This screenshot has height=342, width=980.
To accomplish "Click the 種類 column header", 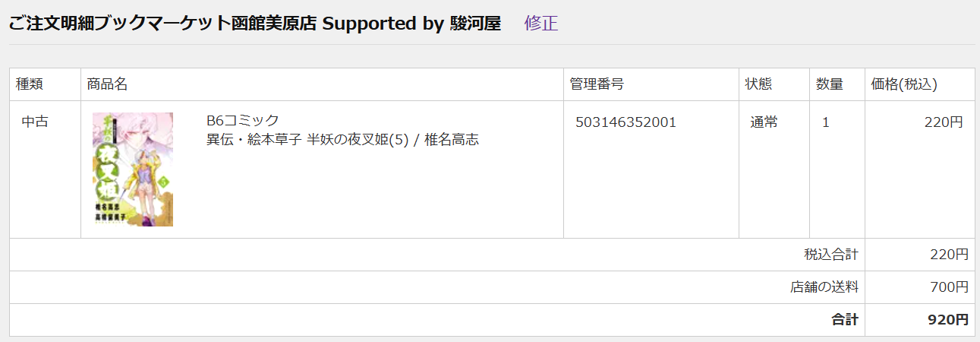I will click(x=29, y=84).
